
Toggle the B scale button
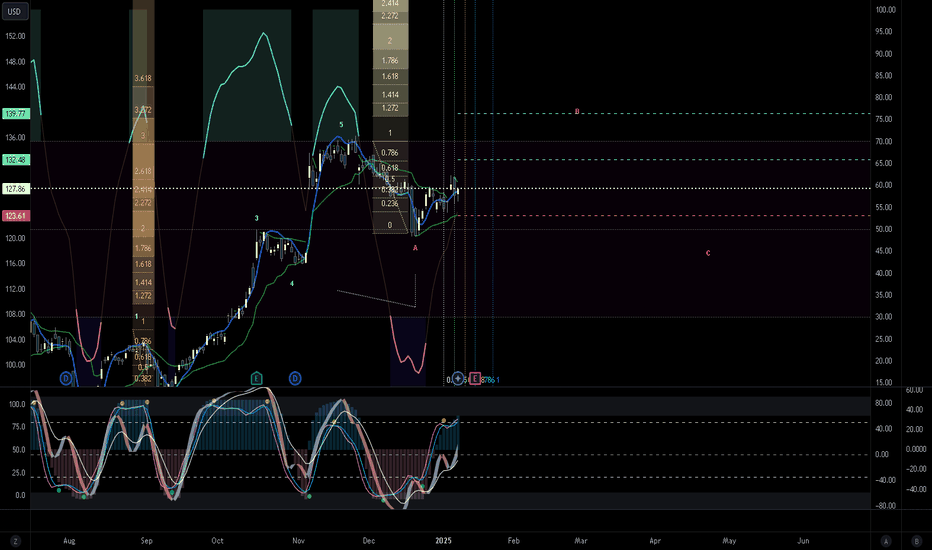click(917, 541)
